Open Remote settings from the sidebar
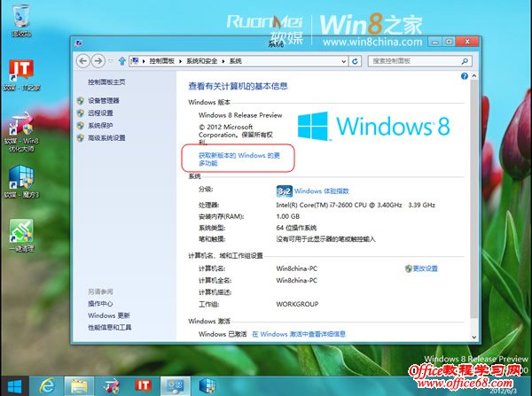Screen dimensions: 532x396 click(x=100, y=113)
